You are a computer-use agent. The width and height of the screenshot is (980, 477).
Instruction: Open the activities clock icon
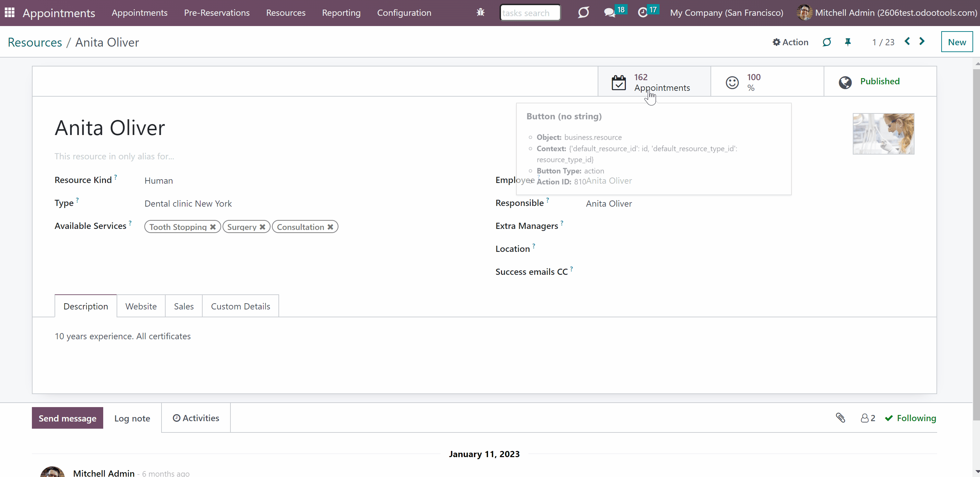tap(643, 13)
